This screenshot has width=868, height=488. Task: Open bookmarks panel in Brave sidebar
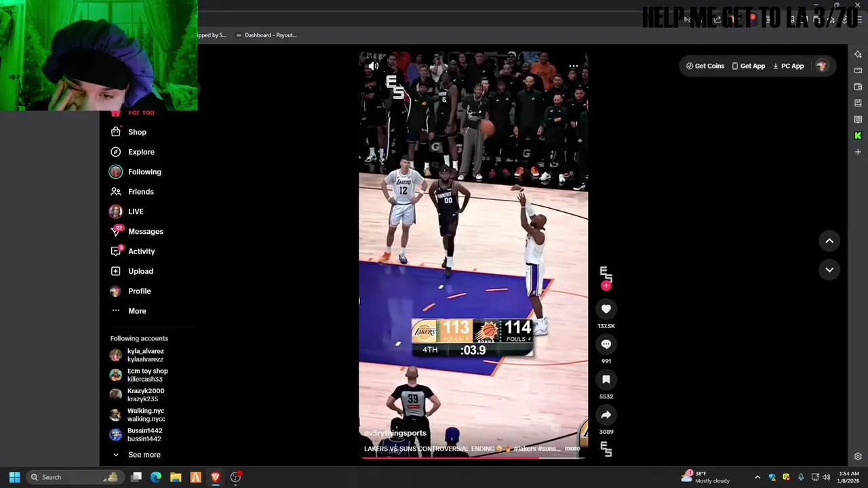858,103
